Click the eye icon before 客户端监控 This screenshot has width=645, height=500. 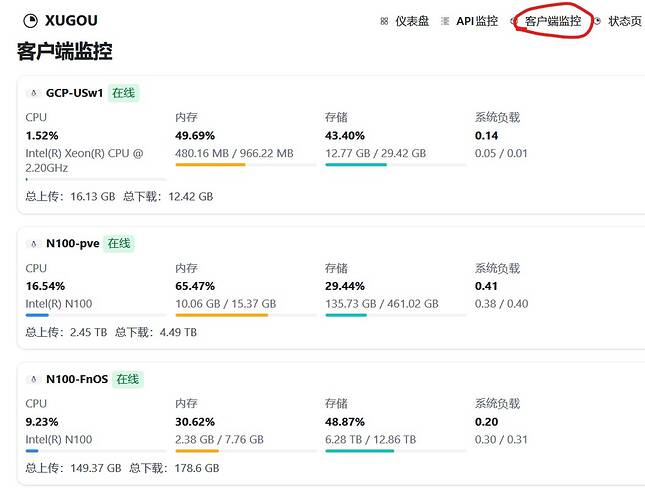point(513,21)
